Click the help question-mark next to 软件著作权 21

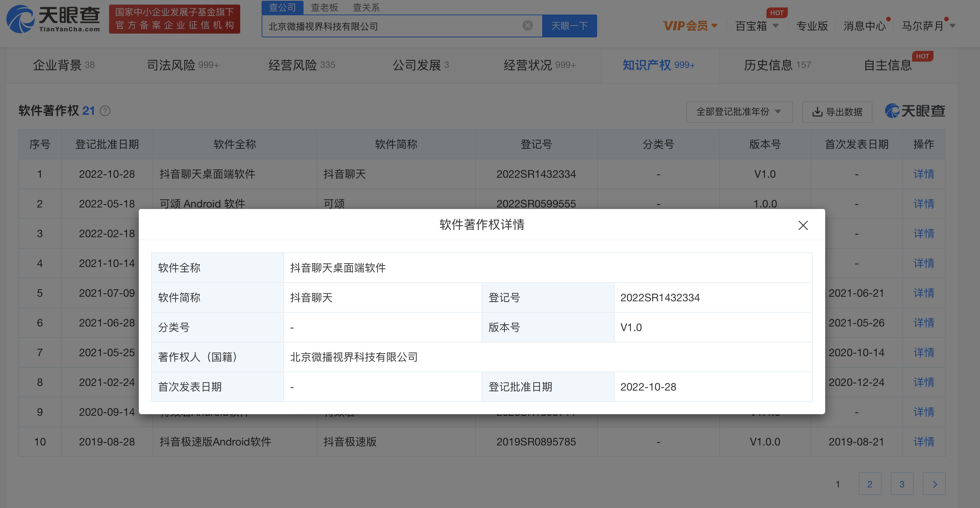click(x=105, y=111)
